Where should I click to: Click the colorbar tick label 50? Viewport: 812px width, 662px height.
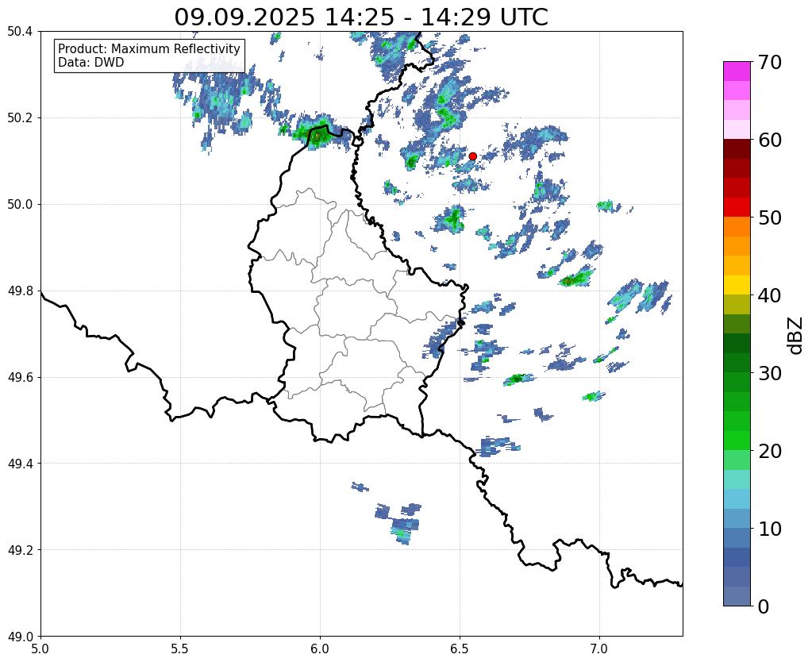pyautogui.click(x=770, y=217)
